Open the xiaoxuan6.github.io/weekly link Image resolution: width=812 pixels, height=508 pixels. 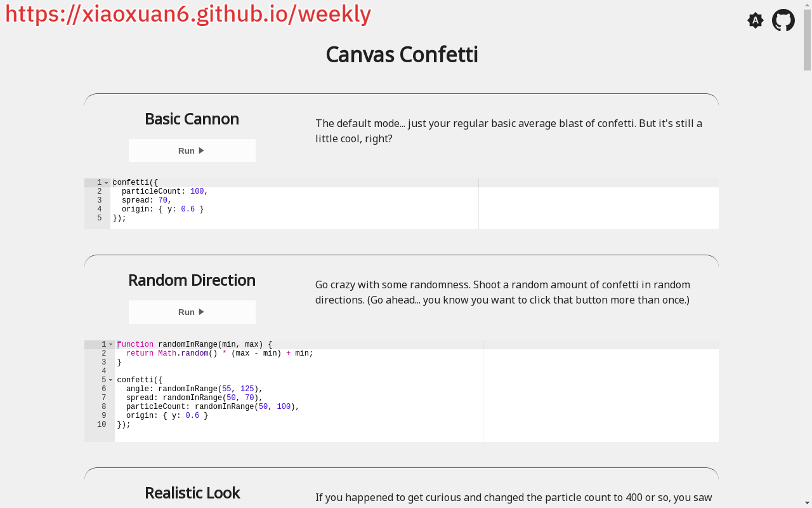click(188, 14)
